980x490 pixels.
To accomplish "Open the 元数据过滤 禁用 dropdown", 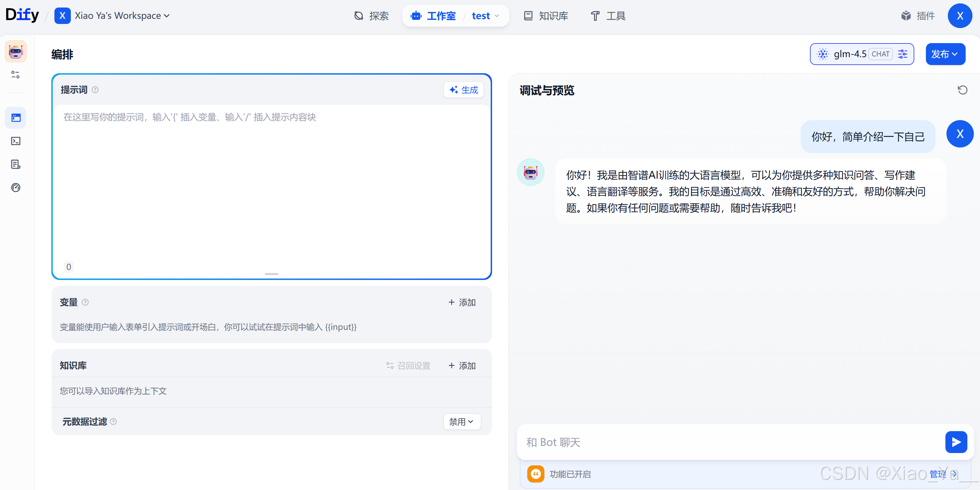I will [x=462, y=422].
